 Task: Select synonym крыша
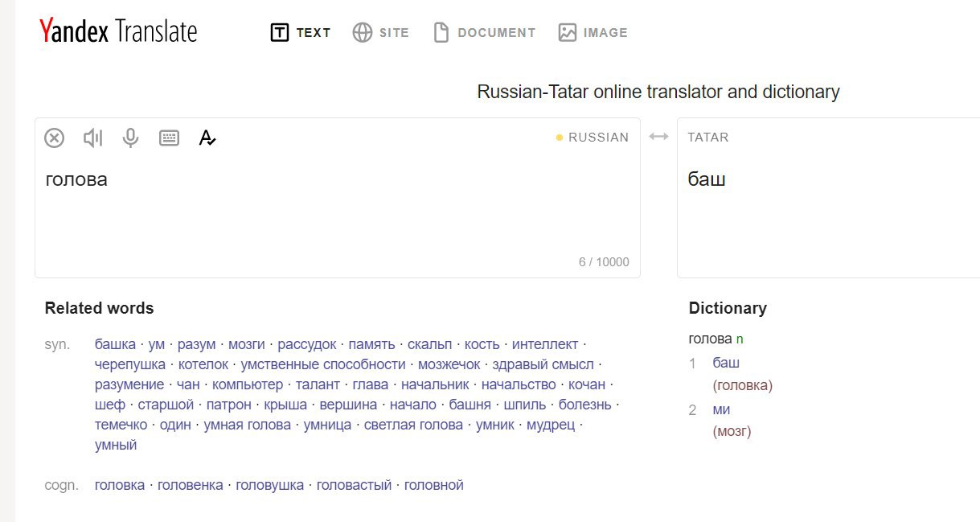tap(285, 405)
